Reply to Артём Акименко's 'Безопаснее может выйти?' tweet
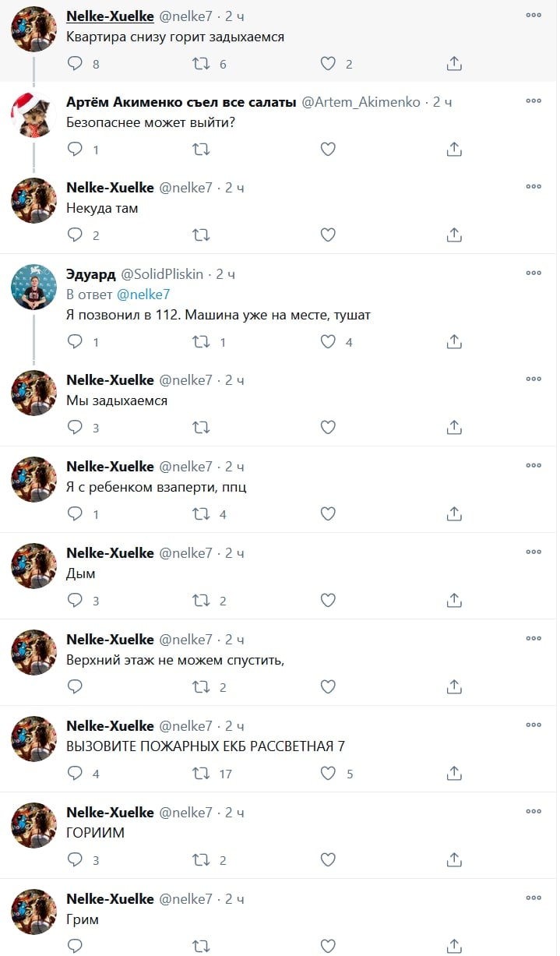 coord(76,149)
